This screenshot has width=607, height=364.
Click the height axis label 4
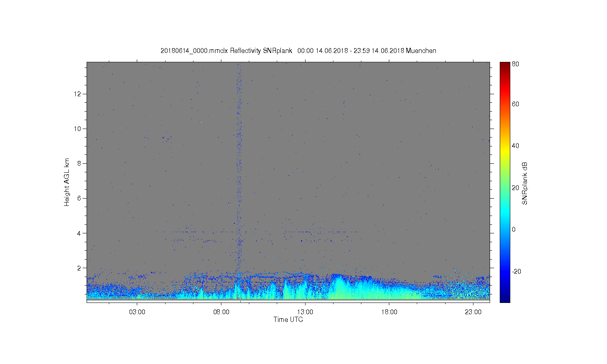pyautogui.click(x=80, y=233)
